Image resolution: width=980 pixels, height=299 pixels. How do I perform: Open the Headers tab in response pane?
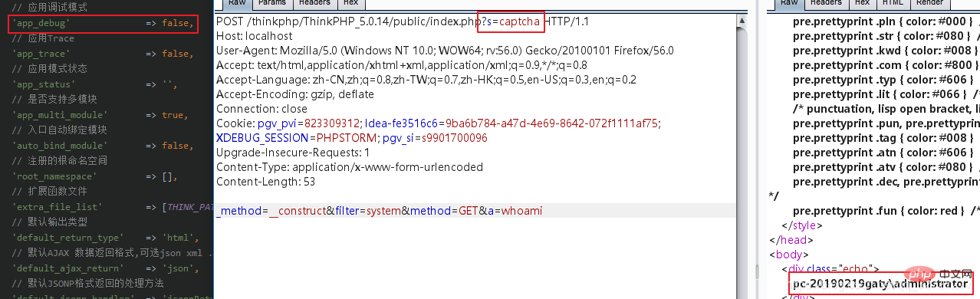[827, 3]
